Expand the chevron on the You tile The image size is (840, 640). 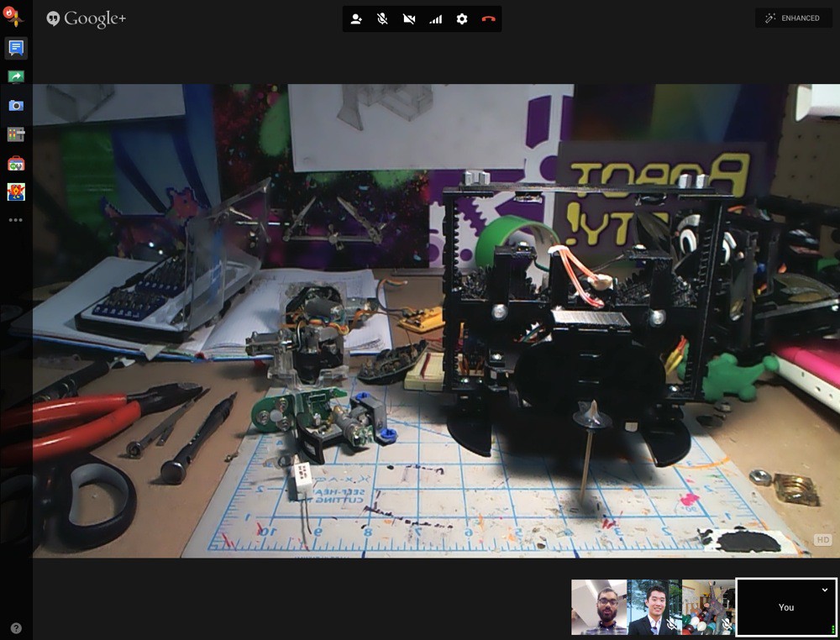[x=825, y=590]
